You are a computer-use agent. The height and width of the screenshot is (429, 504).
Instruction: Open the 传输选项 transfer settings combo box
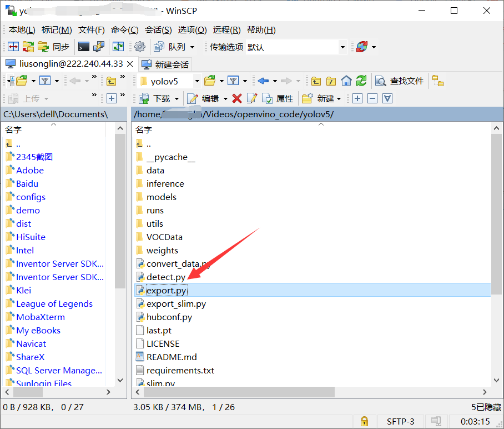click(x=296, y=47)
